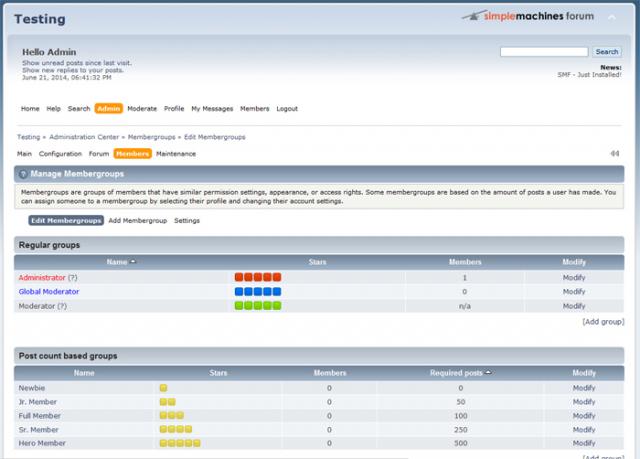The height and width of the screenshot is (459, 640).
Task: Open Testing breadcrumb link
Action: (29, 137)
